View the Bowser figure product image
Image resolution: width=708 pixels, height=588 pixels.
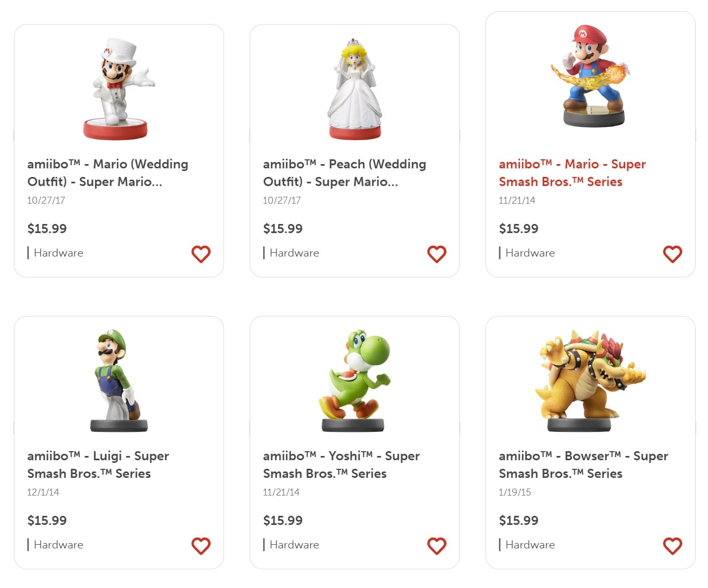click(590, 381)
